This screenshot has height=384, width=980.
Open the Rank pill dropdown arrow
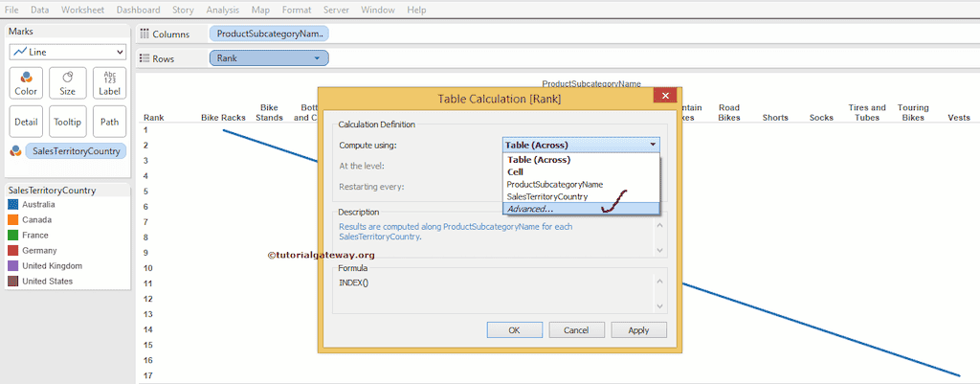click(x=317, y=58)
